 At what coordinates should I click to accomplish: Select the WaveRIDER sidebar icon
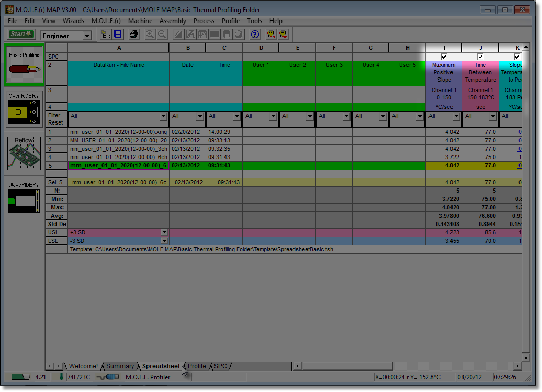(24, 197)
